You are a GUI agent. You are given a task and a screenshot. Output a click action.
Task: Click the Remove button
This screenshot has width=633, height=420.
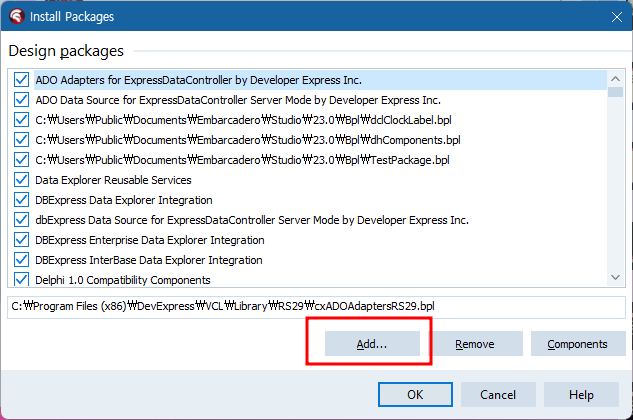[x=475, y=344]
